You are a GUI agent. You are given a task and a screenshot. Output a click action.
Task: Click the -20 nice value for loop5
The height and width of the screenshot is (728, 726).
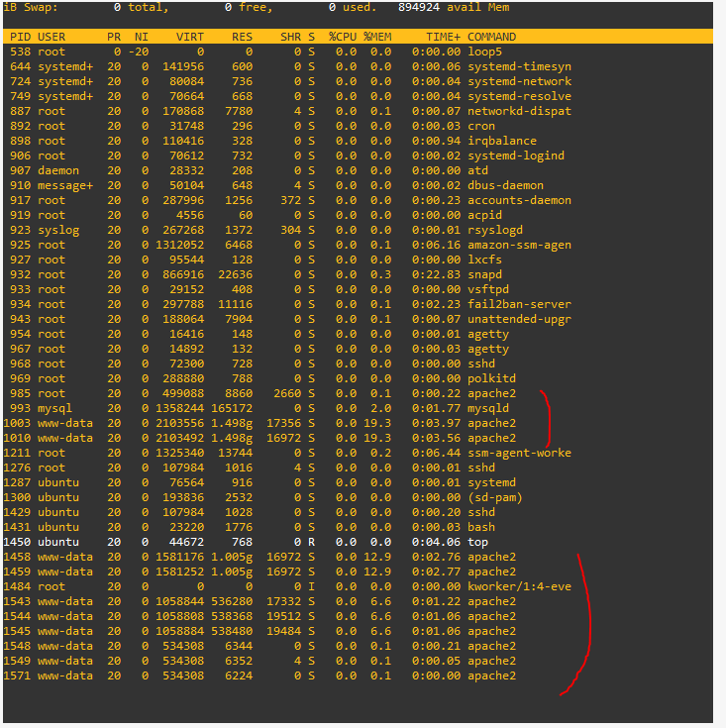pos(139,52)
